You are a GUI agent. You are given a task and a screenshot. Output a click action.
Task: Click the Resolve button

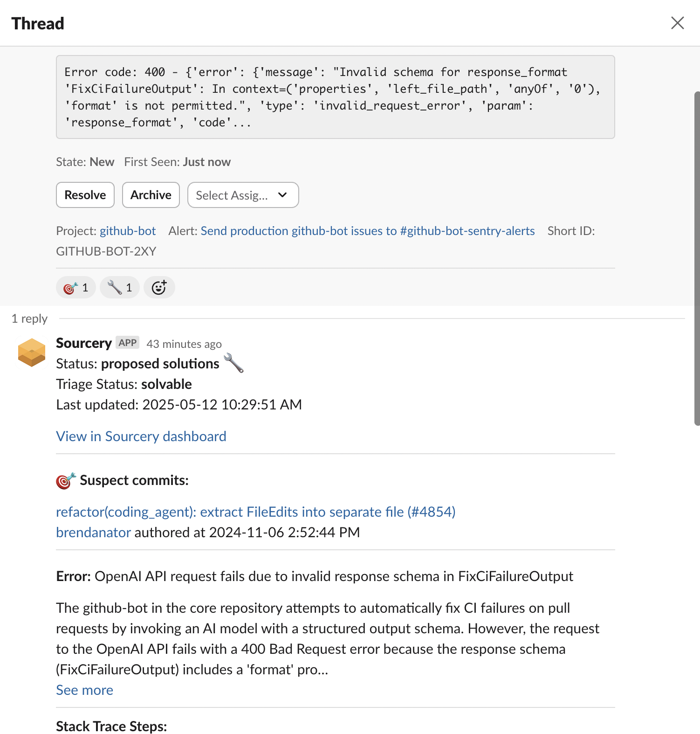coord(85,195)
